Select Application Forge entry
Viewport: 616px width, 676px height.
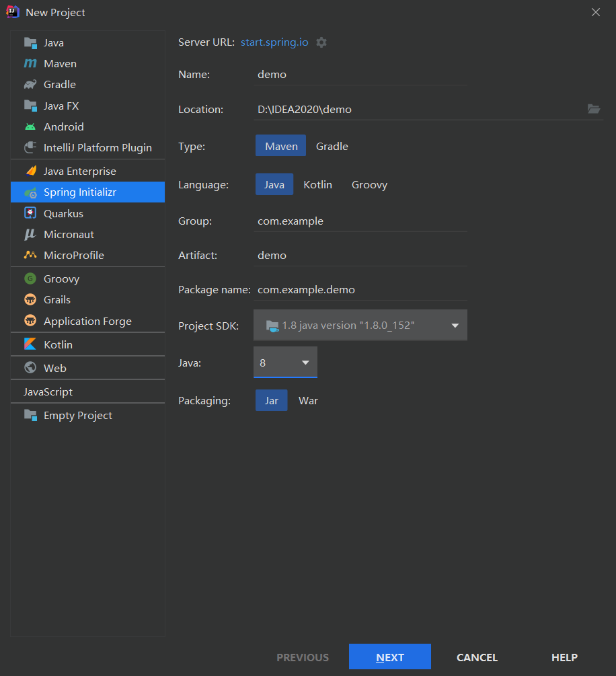point(87,322)
